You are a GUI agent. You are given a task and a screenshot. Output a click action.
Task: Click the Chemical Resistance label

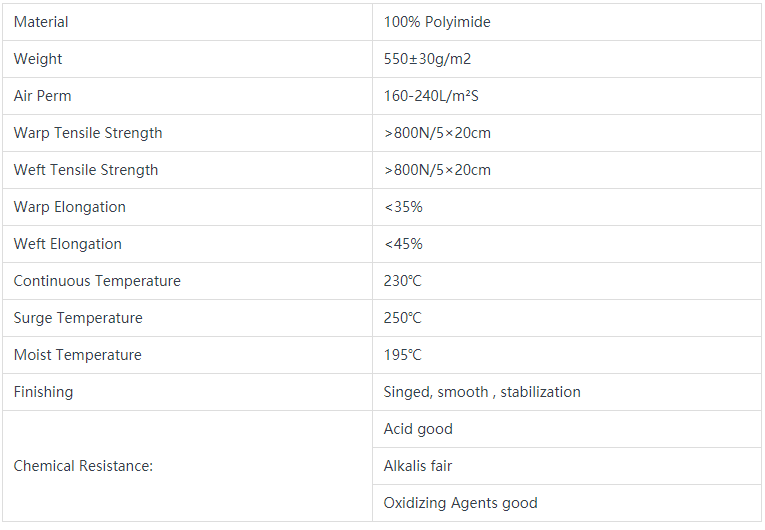(x=83, y=466)
